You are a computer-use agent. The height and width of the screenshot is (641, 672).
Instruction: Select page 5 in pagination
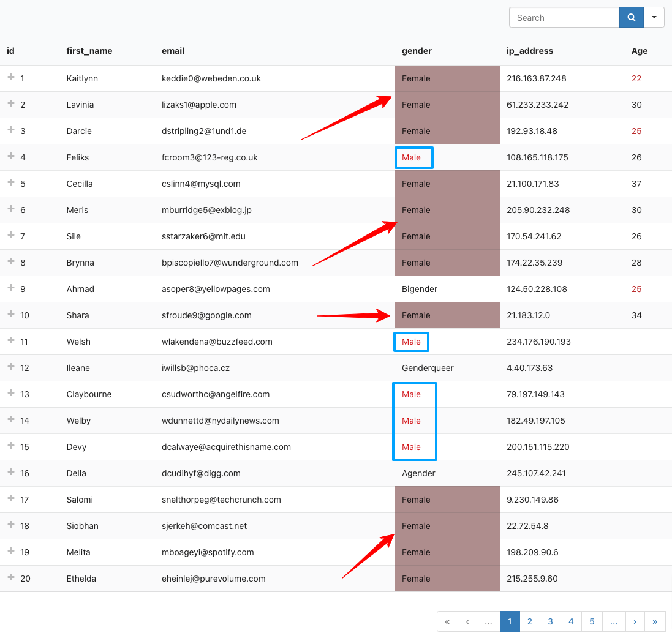592,621
